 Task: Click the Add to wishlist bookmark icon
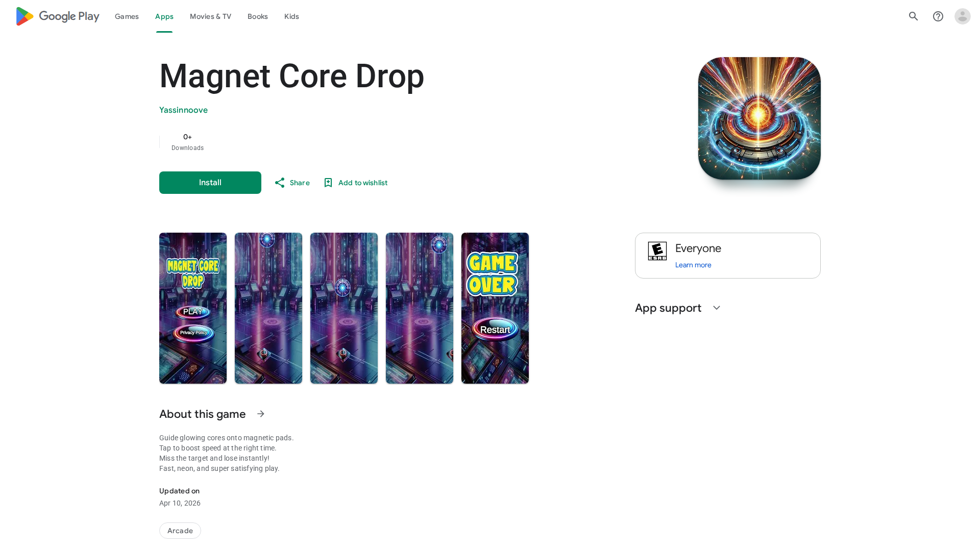[x=328, y=183]
